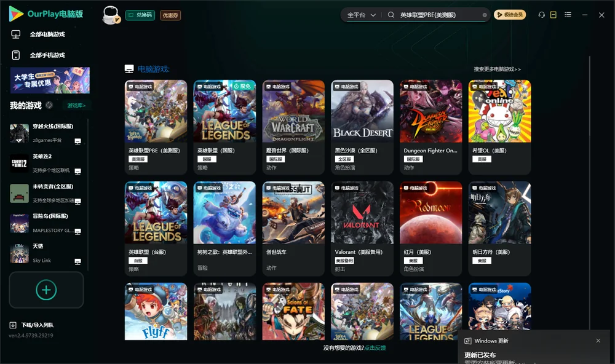Click the yellow window-mode icon in title bar

[553, 15]
